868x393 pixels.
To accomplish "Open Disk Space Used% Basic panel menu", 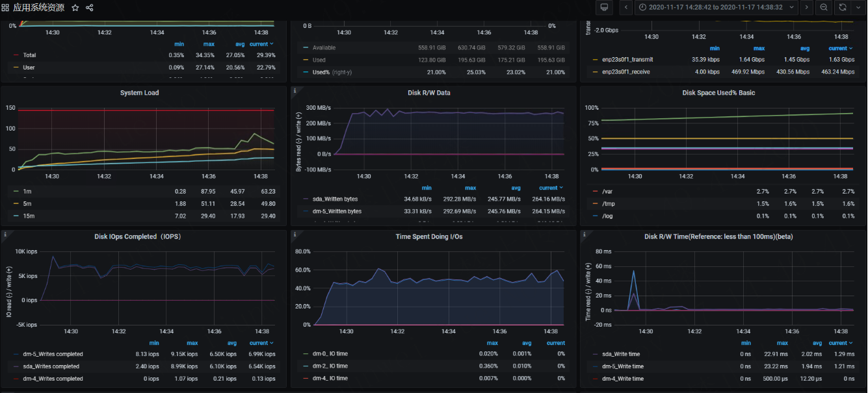I will [718, 93].
